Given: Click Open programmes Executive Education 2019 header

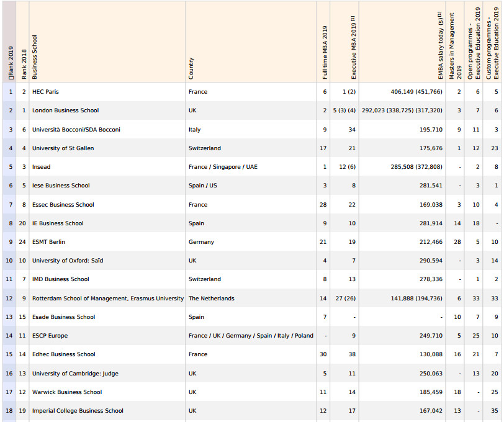Looking at the screenshot, I should coord(474,42).
